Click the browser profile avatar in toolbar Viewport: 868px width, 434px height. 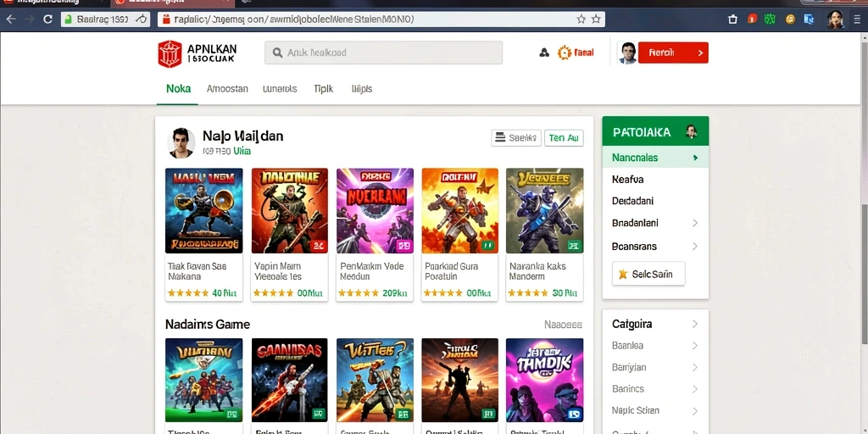pyautogui.click(x=835, y=19)
